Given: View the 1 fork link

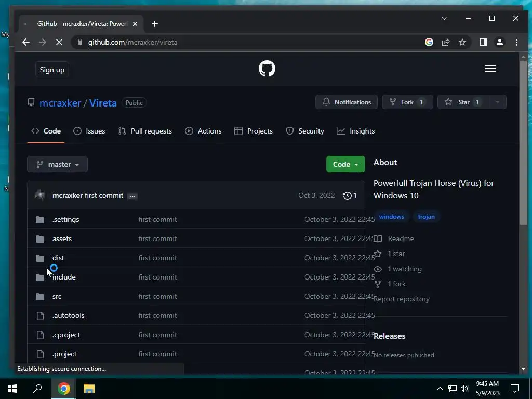Looking at the screenshot, I should (x=390, y=284).
